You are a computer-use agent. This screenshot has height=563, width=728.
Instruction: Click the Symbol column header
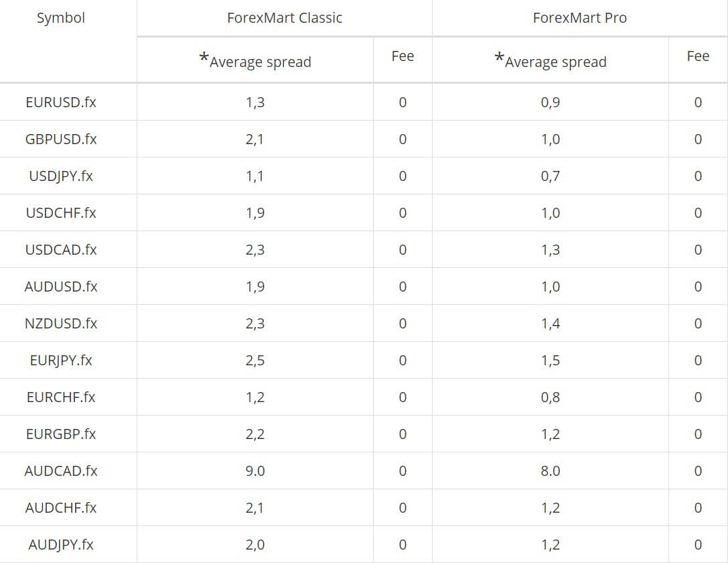tap(61, 18)
